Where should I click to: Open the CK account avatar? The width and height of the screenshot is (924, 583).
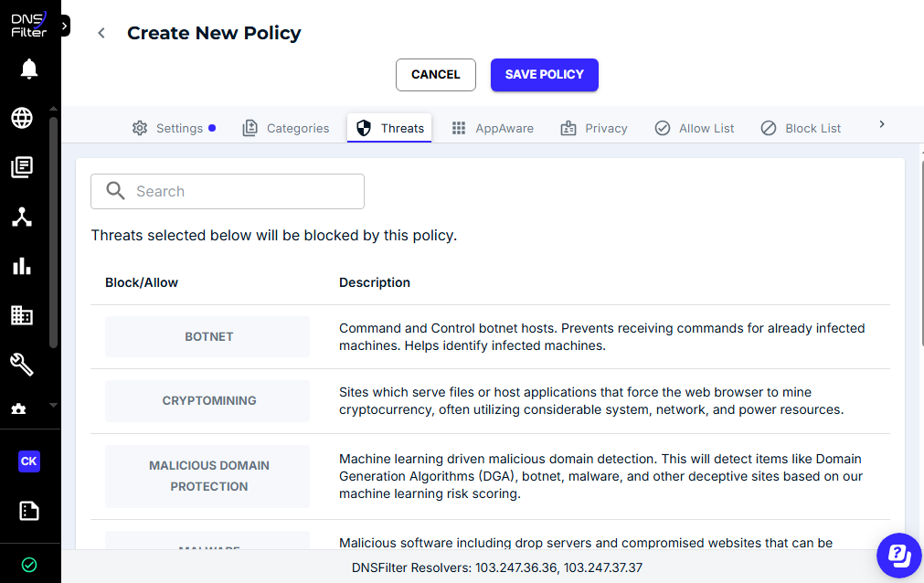tap(28, 461)
